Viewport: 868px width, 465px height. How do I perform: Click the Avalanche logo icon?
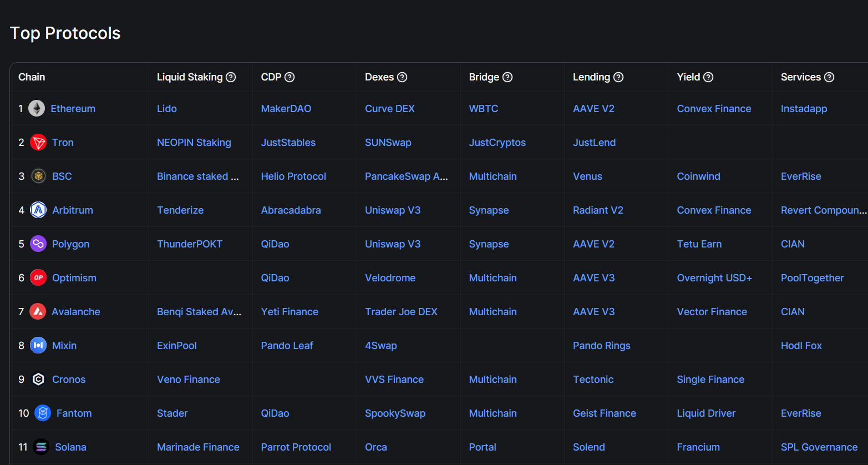38,312
